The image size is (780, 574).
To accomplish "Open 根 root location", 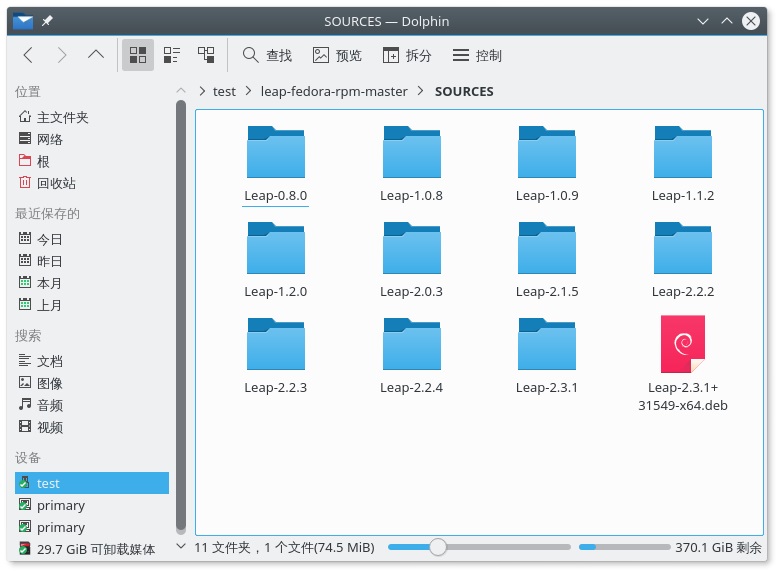I will pyautogui.click(x=92, y=161).
